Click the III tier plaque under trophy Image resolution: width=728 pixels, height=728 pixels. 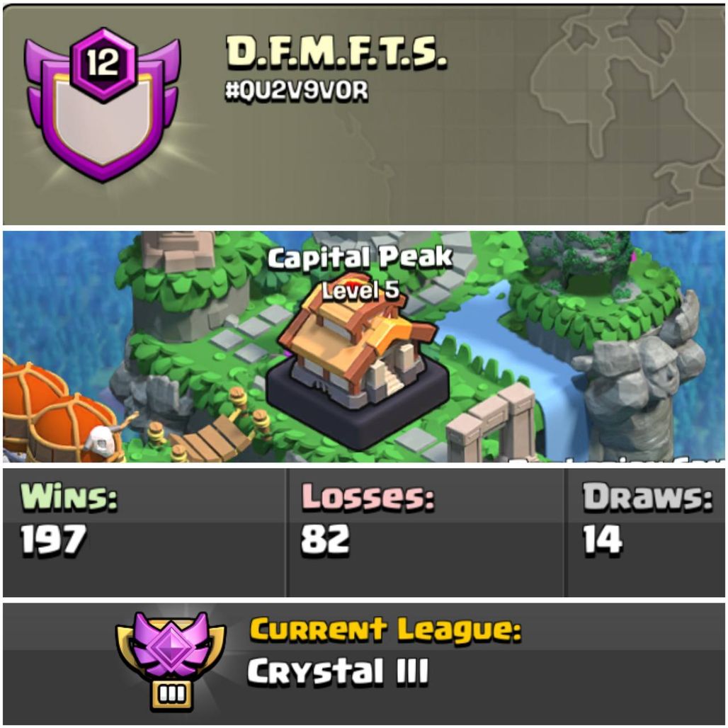(x=172, y=695)
